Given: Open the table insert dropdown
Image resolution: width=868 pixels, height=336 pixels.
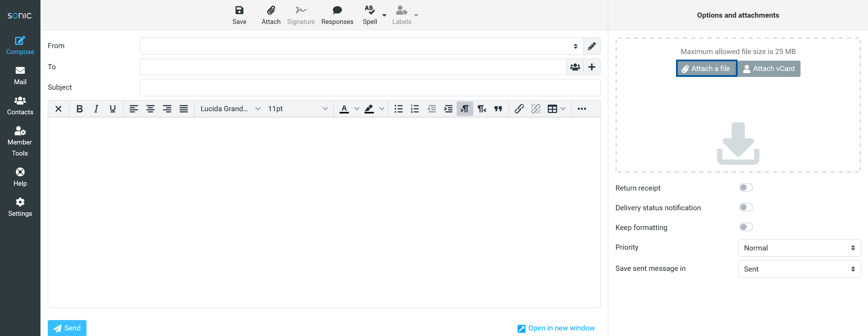Looking at the screenshot, I should pyautogui.click(x=557, y=109).
